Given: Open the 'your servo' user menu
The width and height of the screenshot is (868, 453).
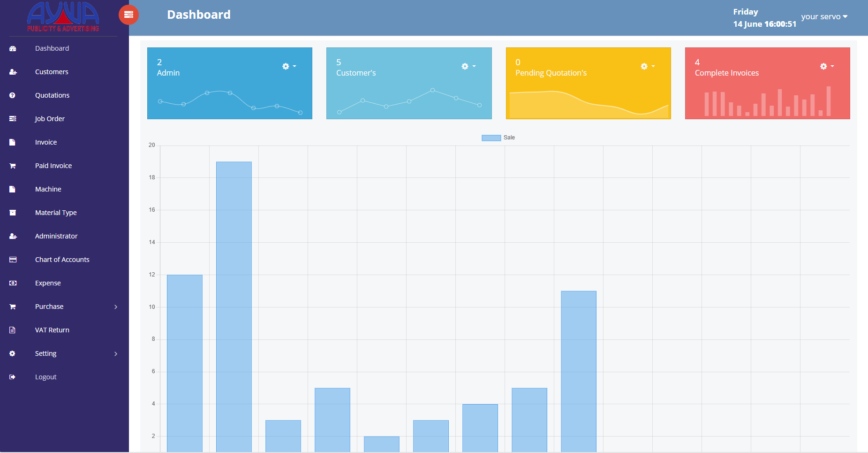Looking at the screenshot, I should (824, 16).
